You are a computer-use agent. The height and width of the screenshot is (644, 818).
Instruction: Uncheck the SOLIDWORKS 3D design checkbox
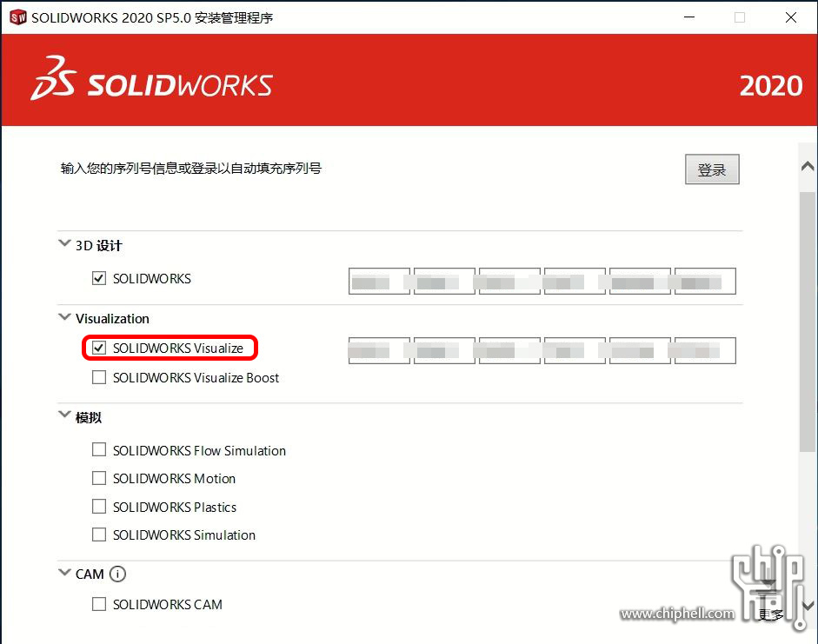[99, 278]
